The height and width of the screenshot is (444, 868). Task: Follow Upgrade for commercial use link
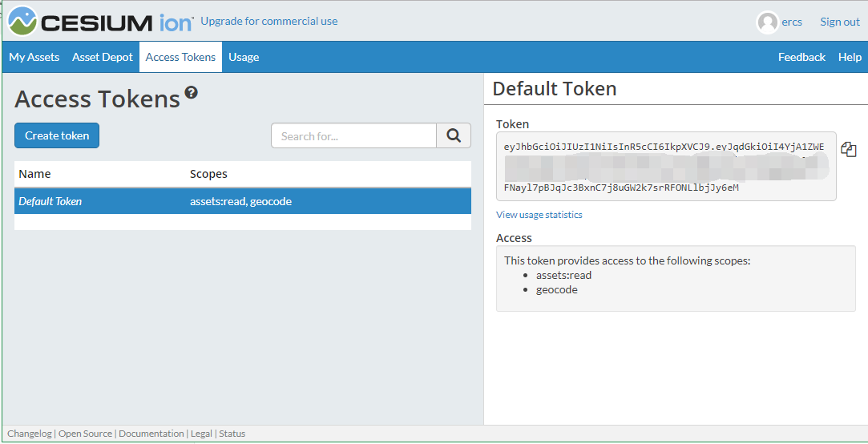coord(269,22)
